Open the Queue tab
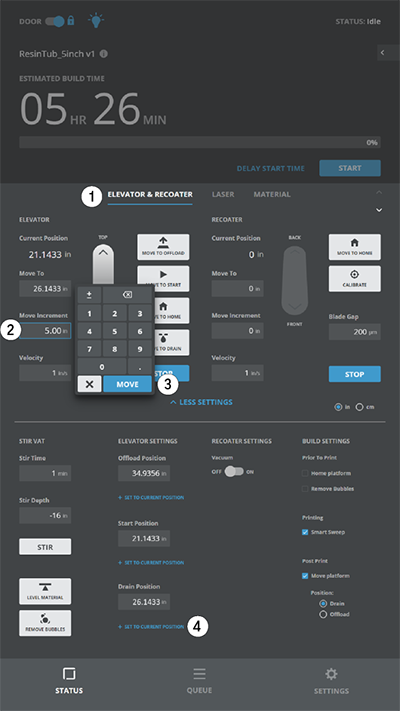This screenshot has width=400, height=711. click(200, 681)
